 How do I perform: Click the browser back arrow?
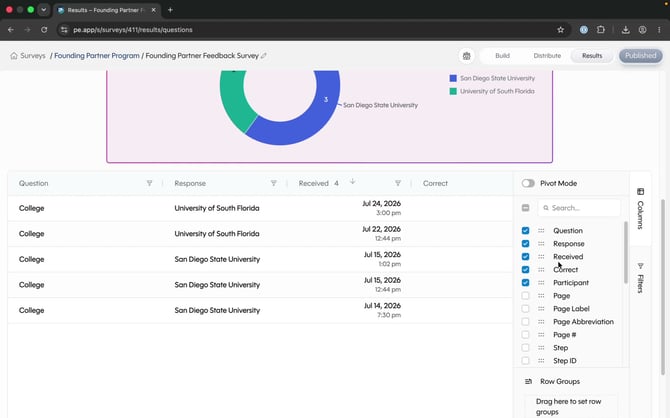11,30
